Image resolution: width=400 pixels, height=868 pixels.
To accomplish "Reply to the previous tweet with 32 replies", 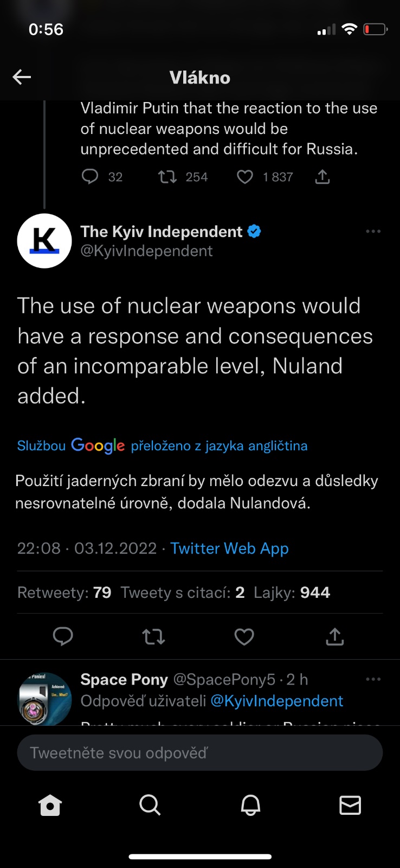I will pos(90,177).
